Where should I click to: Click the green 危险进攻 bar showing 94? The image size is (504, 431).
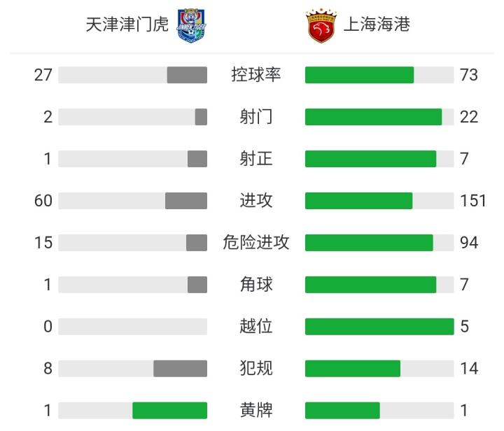coord(369,243)
